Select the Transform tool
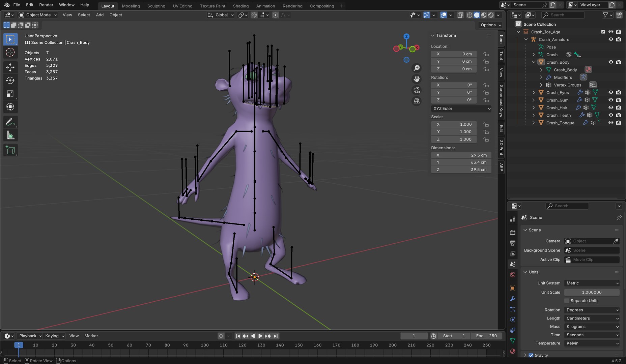 pyautogui.click(x=10, y=107)
